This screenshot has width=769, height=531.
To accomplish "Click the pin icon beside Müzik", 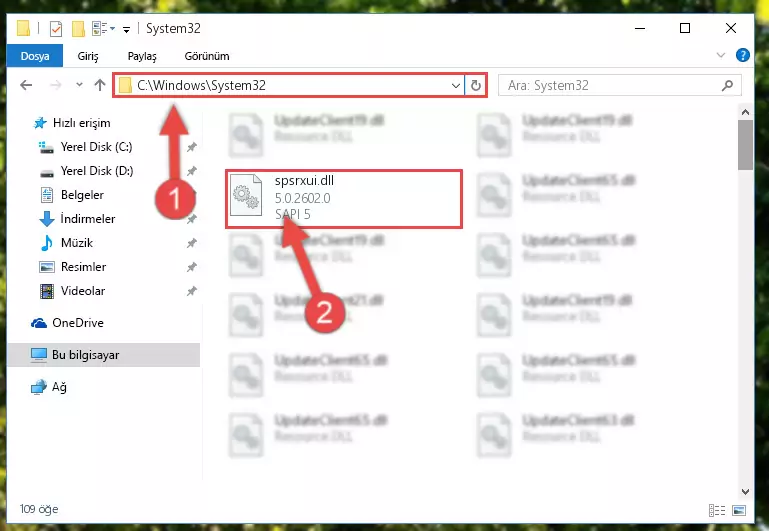I will [192, 243].
